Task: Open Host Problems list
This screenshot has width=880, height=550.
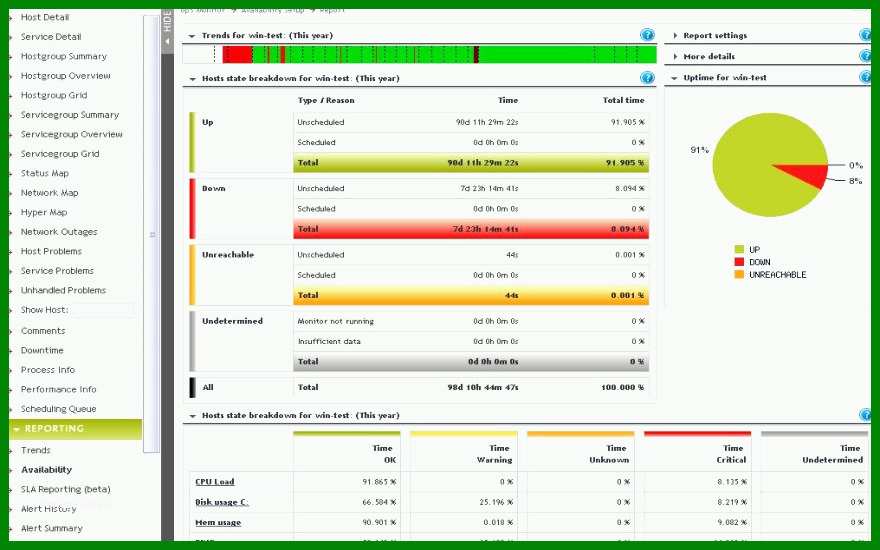Action: [x=51, y=251]
